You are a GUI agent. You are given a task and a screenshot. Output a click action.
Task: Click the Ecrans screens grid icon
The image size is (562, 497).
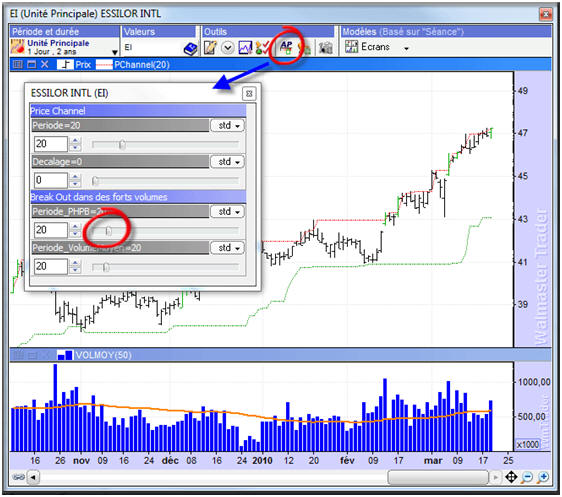pos(351,47)
